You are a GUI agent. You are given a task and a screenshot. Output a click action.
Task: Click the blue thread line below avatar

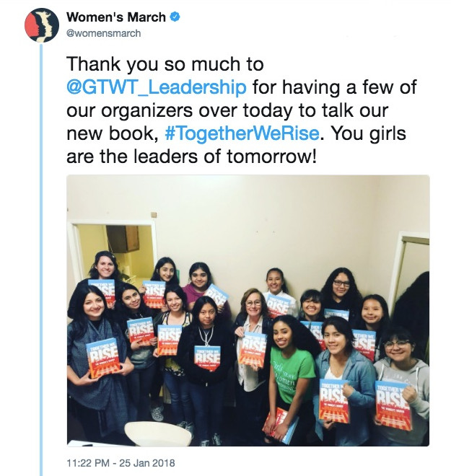(x=42, y=260)
